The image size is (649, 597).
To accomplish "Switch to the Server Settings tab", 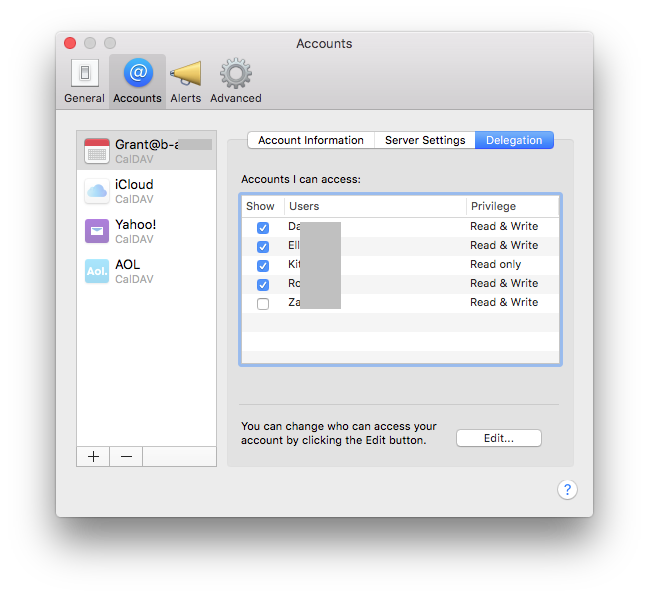I will click(x=425, y=140).
